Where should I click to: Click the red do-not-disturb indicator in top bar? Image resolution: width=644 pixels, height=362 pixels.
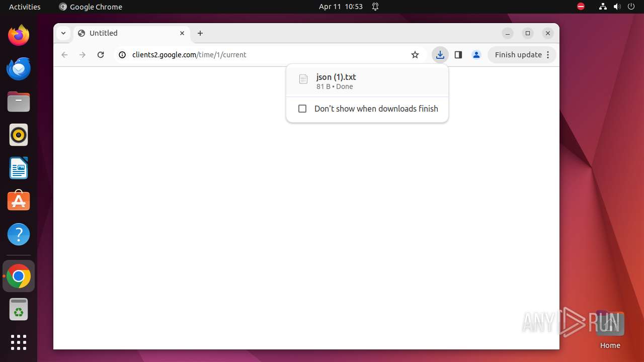[x=581, y=7]
